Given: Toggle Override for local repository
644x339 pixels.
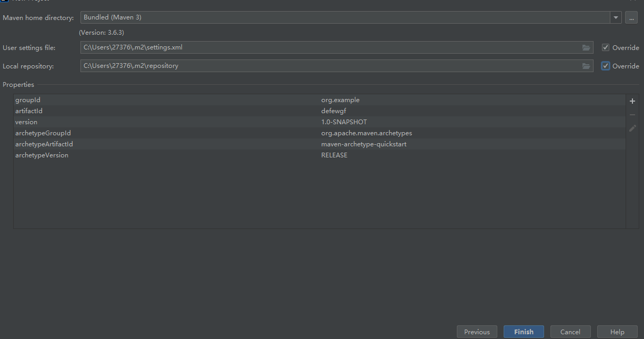Looking at the screenshot, I should (x=606, y=66).
